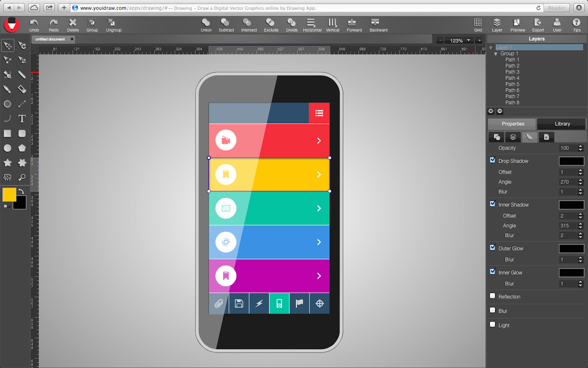Select the Star shape tool

7,163
